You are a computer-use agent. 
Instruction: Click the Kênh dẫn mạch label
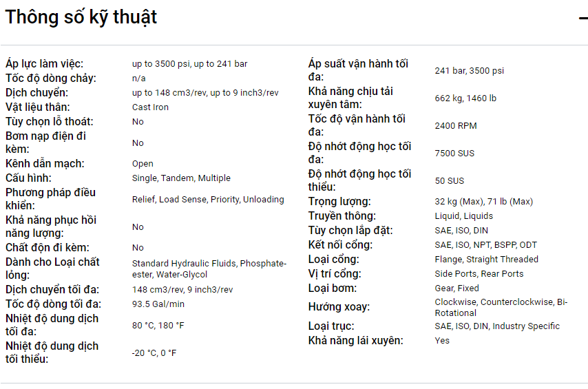tap(45, 164)
